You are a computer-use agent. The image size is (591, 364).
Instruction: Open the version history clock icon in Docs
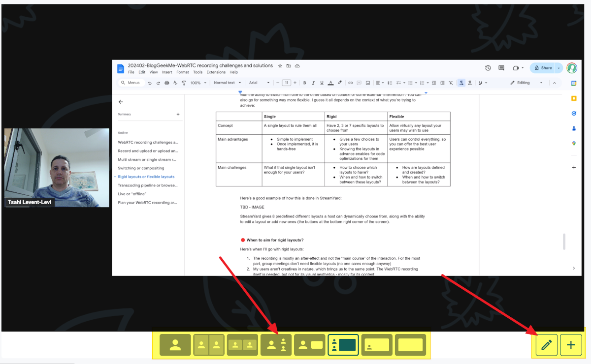coord(488,68)
